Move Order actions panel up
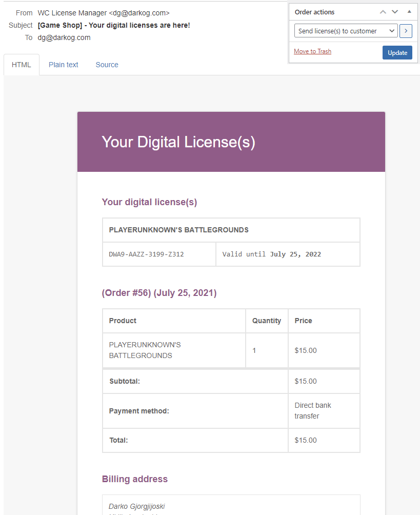 (383, 12)
